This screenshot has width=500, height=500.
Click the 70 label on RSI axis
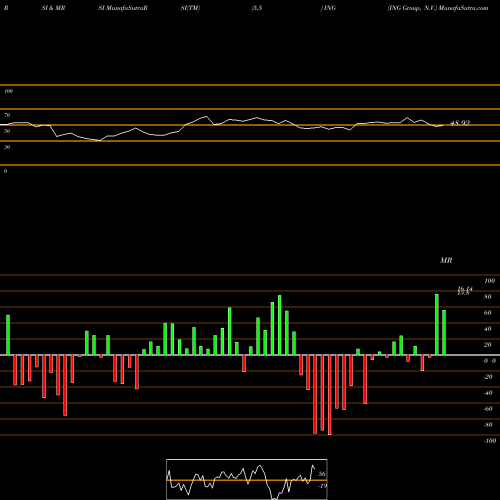7,115
